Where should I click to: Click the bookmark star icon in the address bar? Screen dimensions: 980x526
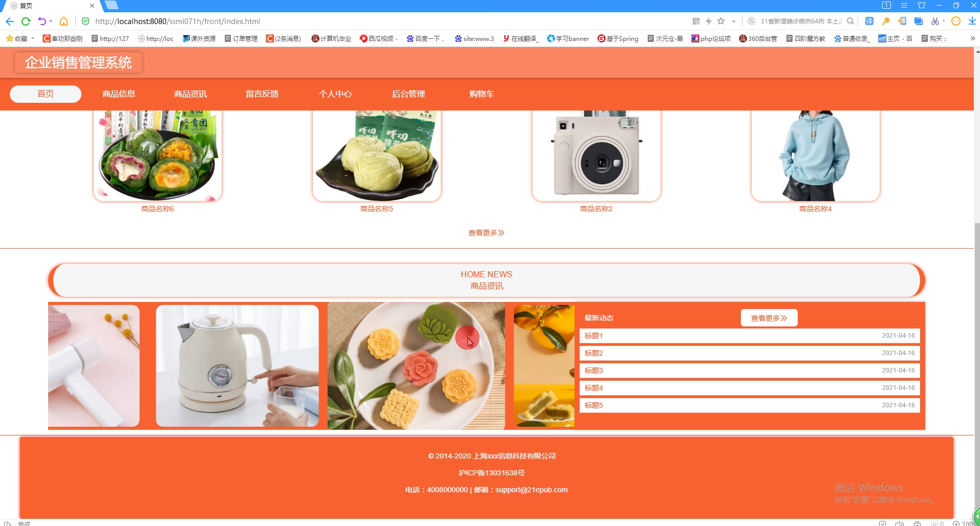coord(721,21)
